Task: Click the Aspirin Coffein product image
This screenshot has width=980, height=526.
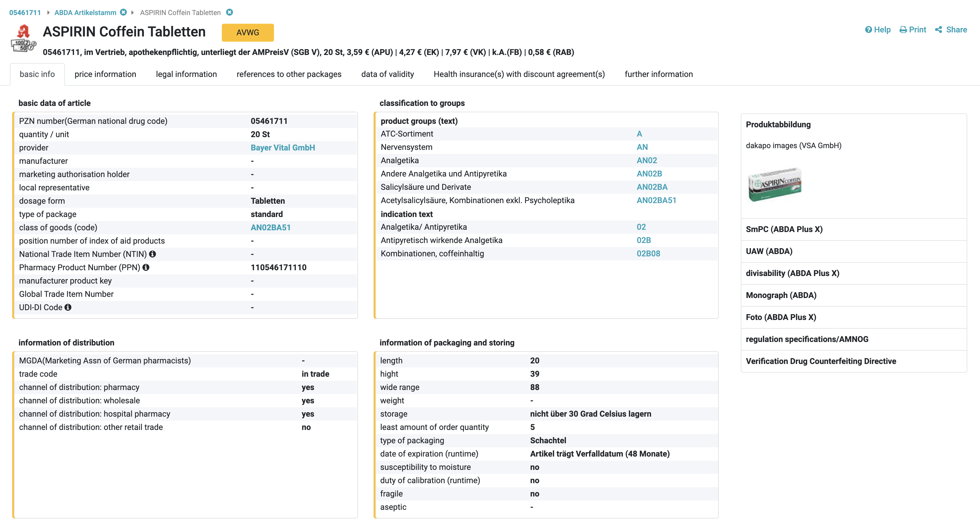Action: (x=775, y=184)
